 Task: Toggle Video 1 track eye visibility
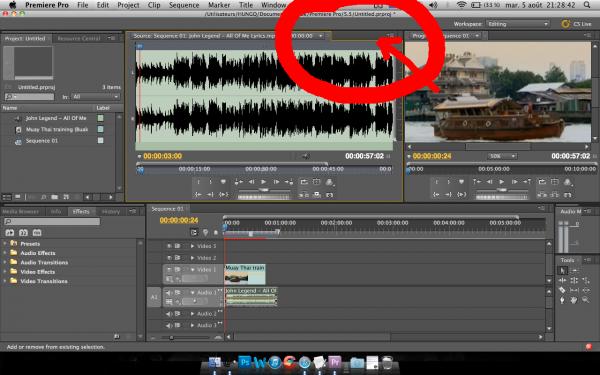point(169,270)
